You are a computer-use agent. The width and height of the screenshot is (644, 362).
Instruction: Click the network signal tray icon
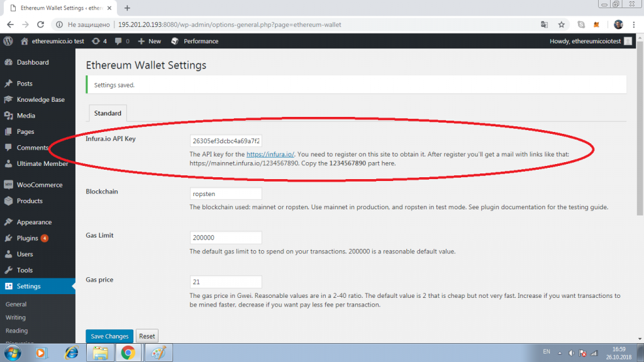(x=594, y=353)
